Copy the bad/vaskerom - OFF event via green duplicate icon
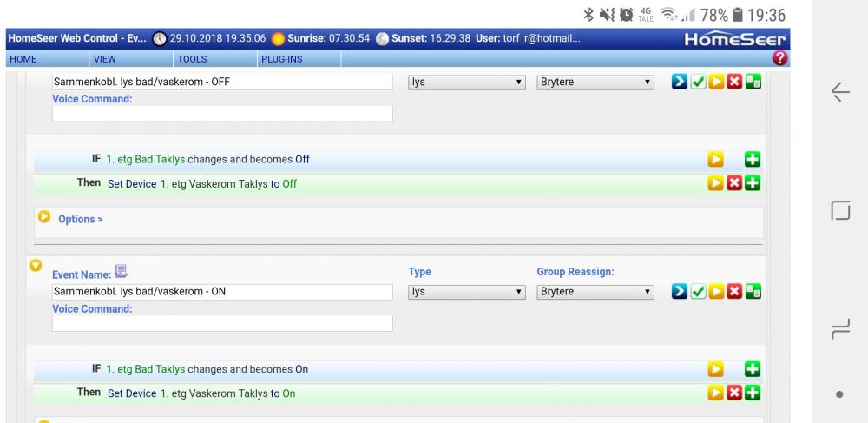Viewport: 868px width, 423px height. [753, 82]
